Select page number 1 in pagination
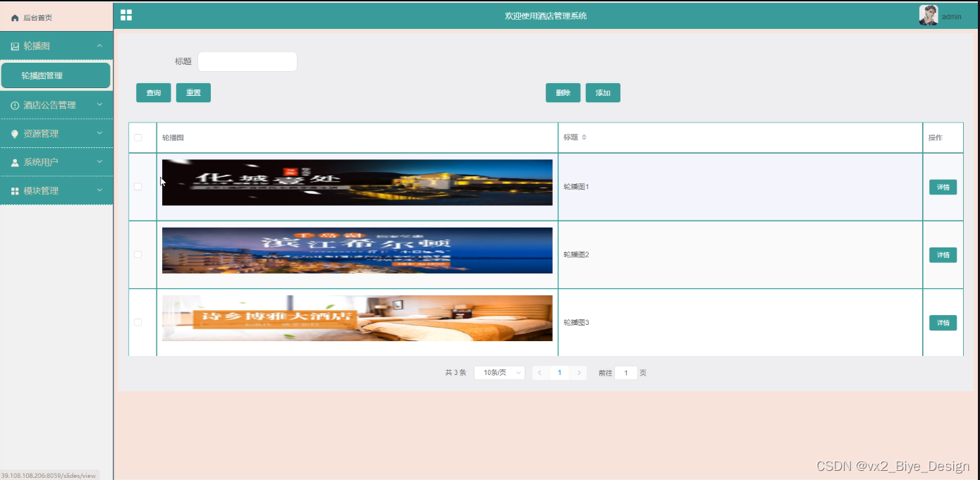Viewport: 980px width, 480px height. pos(559,373)
